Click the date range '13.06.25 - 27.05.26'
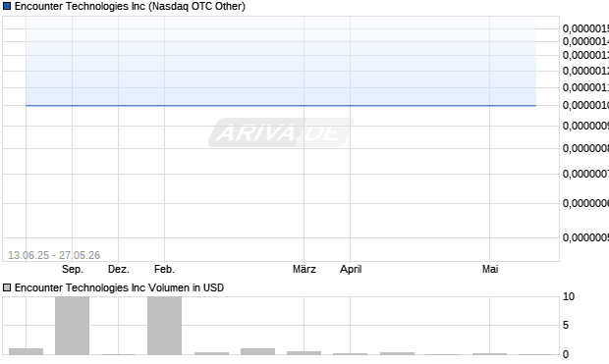This screenshot has width=609, height=364. point(54,255)
